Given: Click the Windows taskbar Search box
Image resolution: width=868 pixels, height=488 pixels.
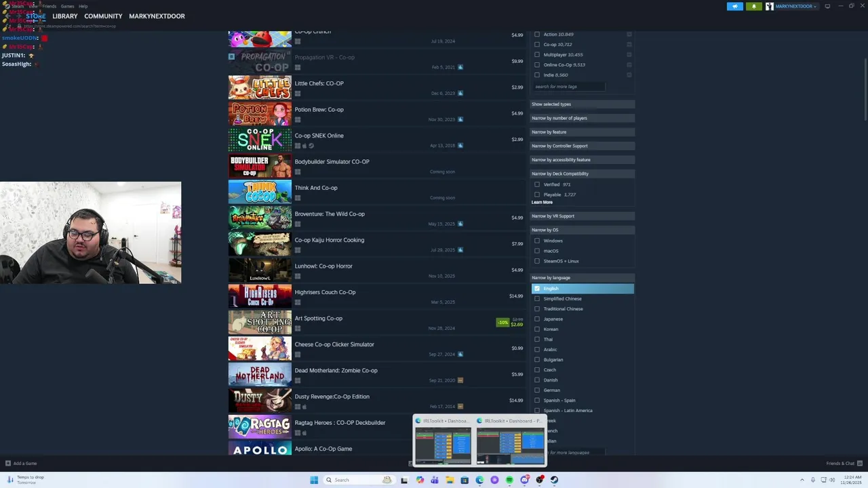Looking at the screenshot, I should point(359,480).
